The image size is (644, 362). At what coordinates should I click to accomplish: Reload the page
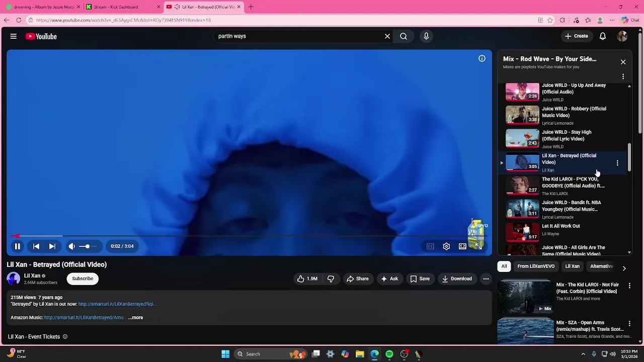(19, 20)
